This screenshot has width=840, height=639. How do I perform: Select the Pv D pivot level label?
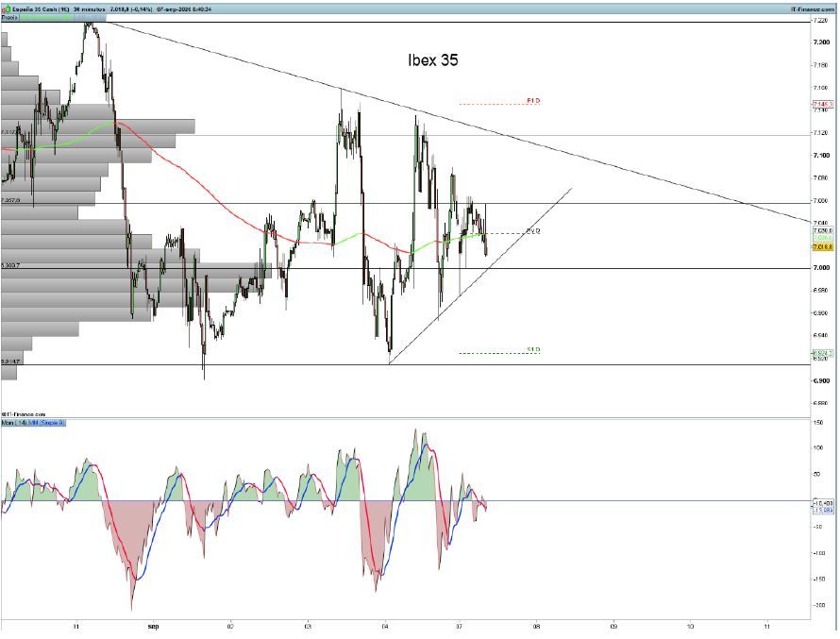(x=533, y=231)
